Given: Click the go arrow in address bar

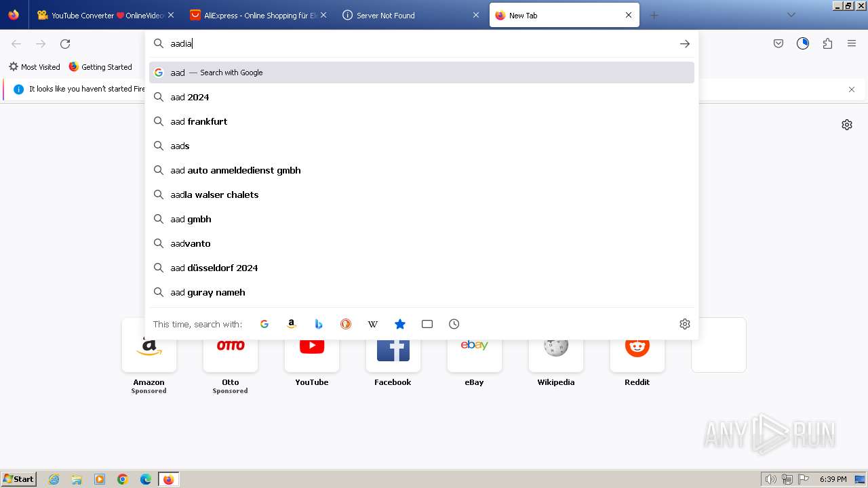Looking at the screenshot, I should point(685,43).
